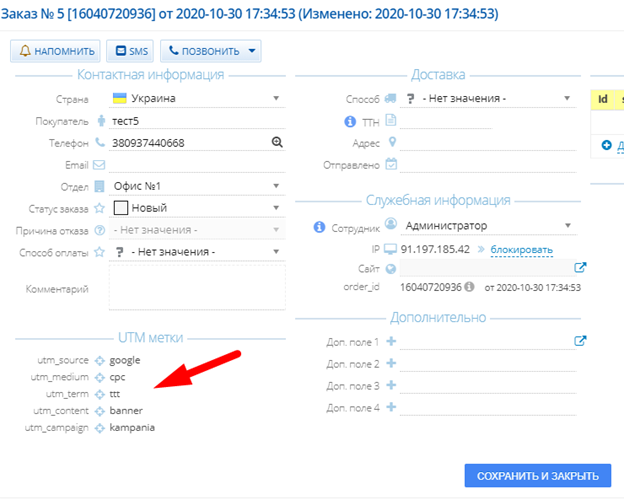Screen dimensions: 624x500
Task: Open the Сотрудник dropdown showing Администратор
Action: click(488, 226)
